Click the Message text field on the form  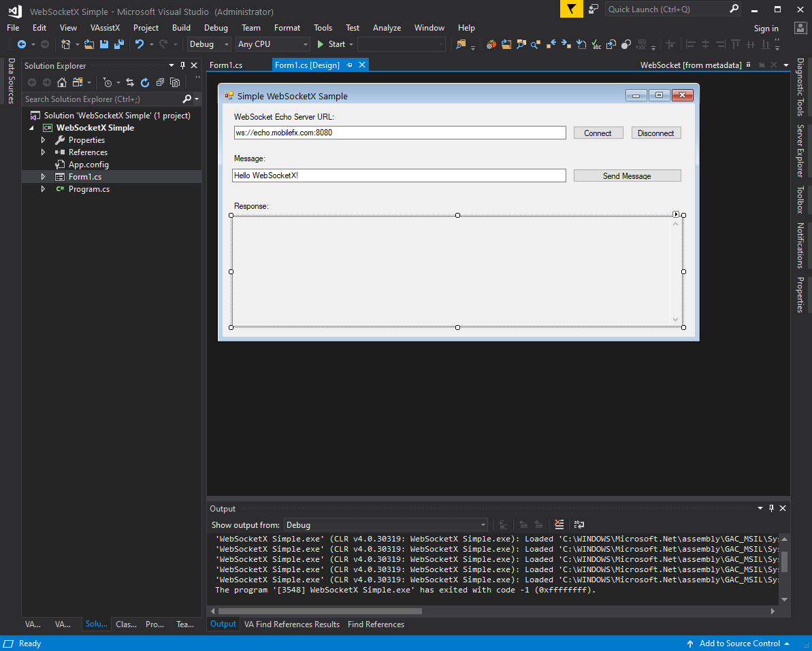(x=400, y=176)
